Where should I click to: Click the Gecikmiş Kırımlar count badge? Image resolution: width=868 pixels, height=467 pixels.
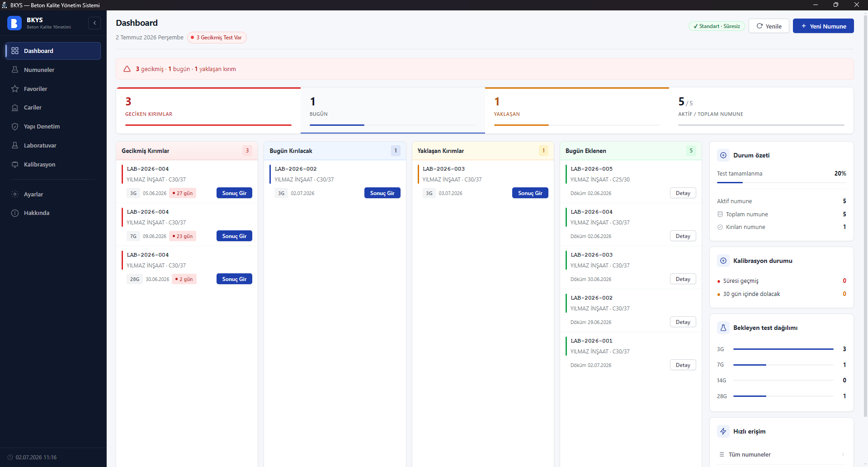(247, 151)
